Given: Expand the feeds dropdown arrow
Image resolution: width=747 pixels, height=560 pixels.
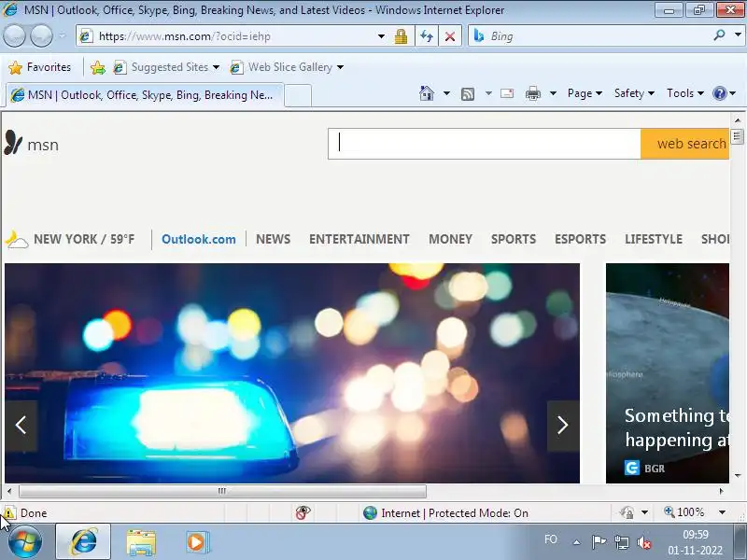Looking at the screenshot, I should click(488, 93).
